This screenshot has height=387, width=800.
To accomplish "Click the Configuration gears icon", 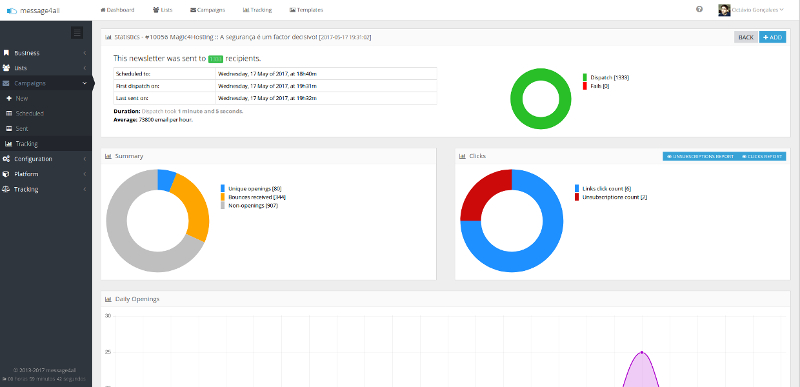I will coord(6,159).
